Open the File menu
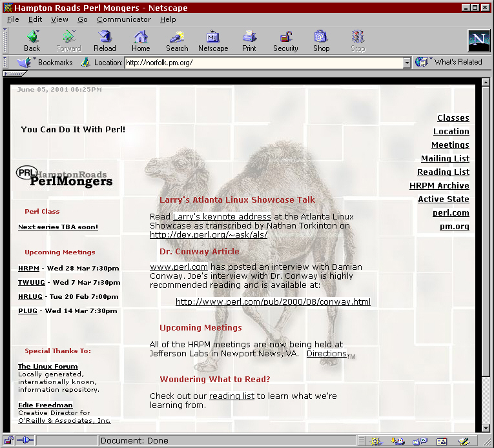Viewport: 494px width, 448px height. click(x=13, y=19)
